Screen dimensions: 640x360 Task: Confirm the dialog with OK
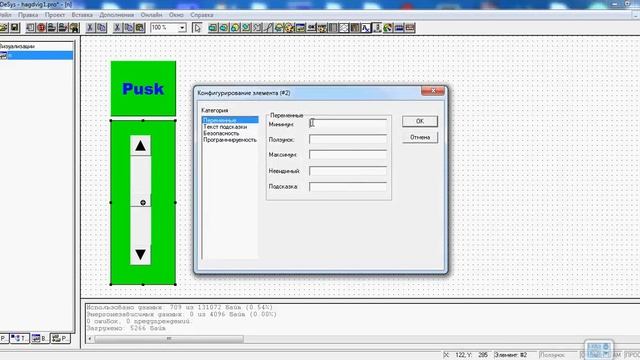click(x=420, y=121)
